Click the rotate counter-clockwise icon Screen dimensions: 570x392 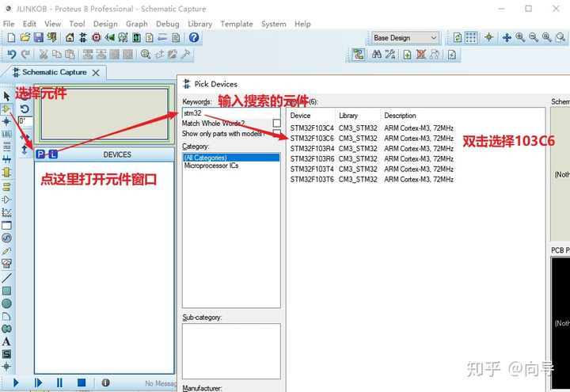click(25, 108)
